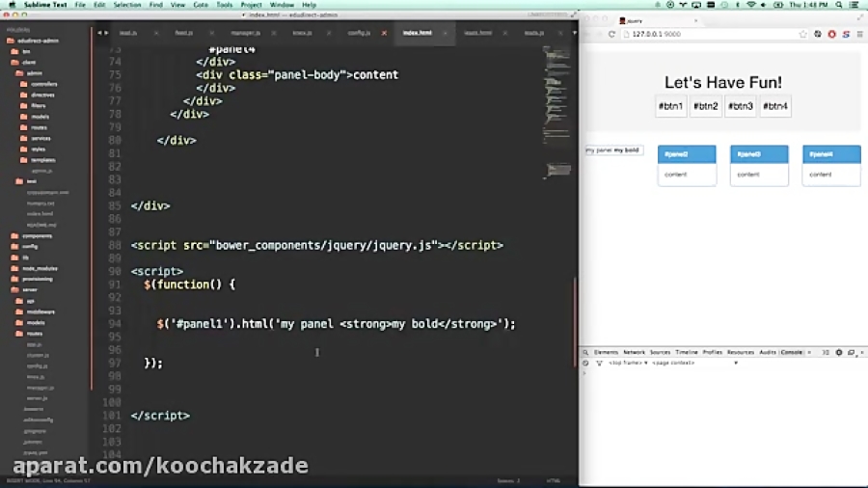This screenshot has height=488, width=868.
Task: Switch to DevTools Elements tab
Action: point(606,352)
